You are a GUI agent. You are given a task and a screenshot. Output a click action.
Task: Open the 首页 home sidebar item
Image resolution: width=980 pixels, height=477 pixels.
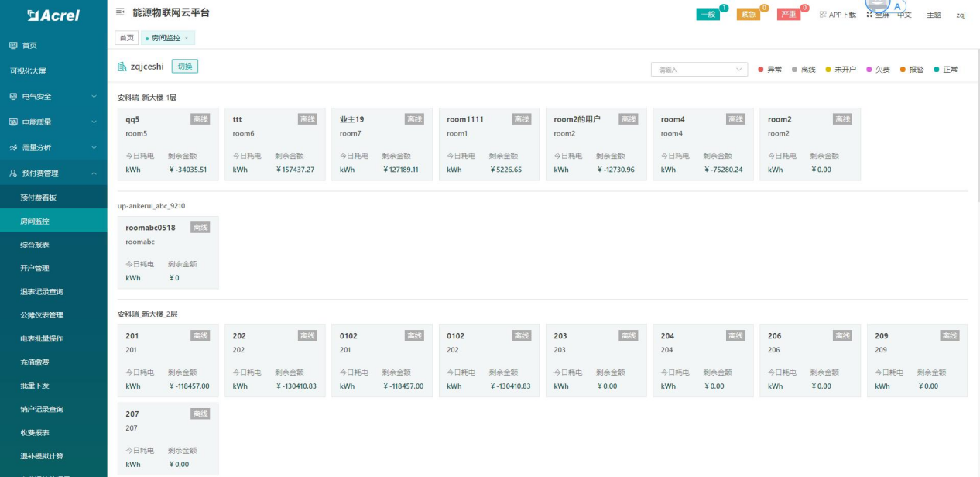[x=53, y=46]
